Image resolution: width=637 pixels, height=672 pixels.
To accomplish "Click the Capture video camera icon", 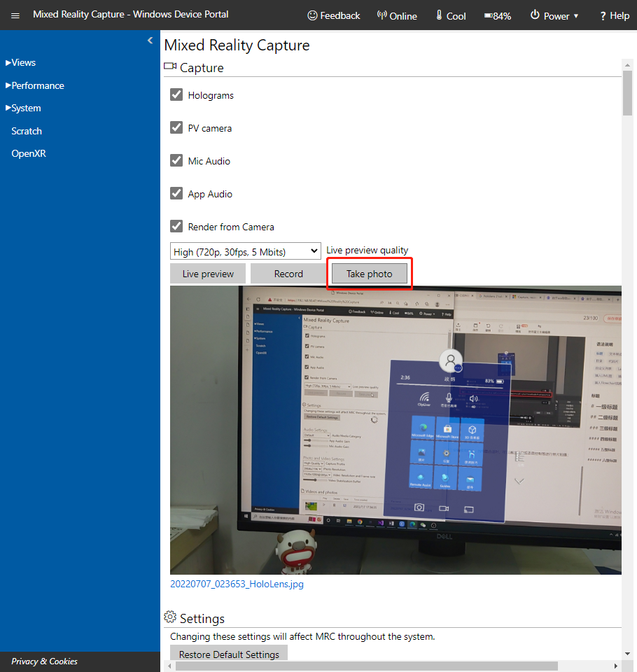I will [x=169, y=65].
